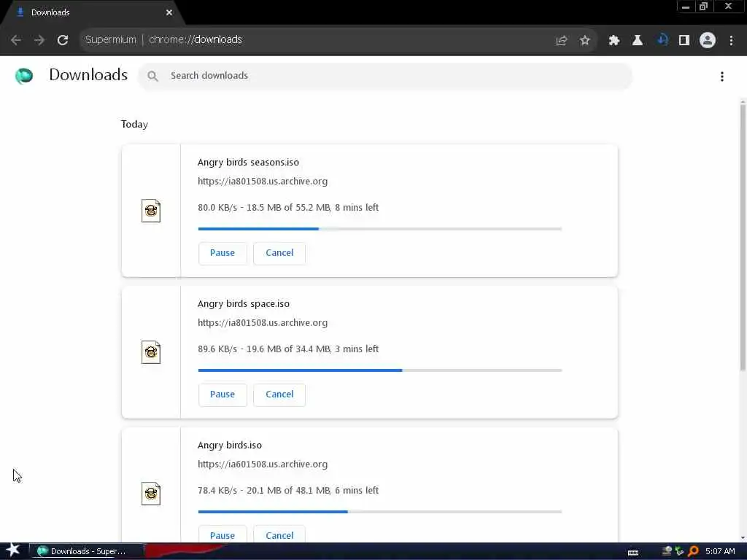Click the network computers tray icon

[667, 551]
